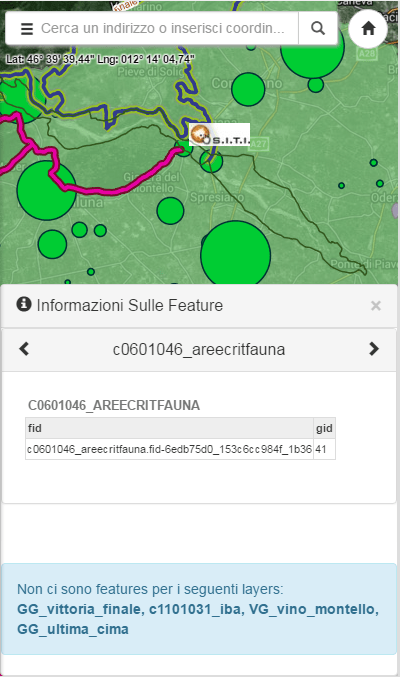Show previous feature layer with left chevron

(24, 349)
